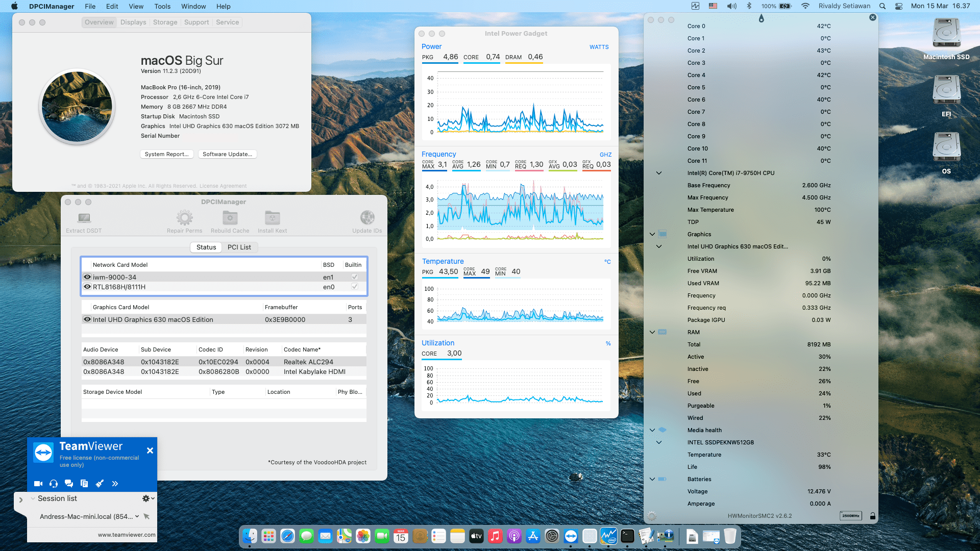980x551 pixels.
Task: Select the Status tab in DPCIManager
Action: [x=206, y=247]
